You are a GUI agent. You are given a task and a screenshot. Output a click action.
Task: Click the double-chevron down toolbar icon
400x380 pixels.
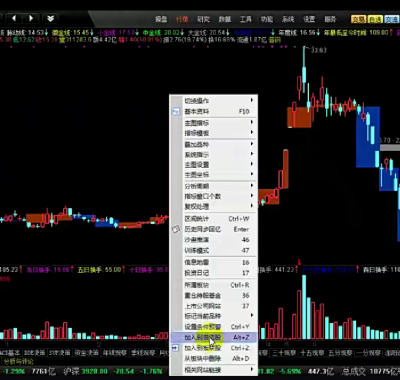point(50,18)
